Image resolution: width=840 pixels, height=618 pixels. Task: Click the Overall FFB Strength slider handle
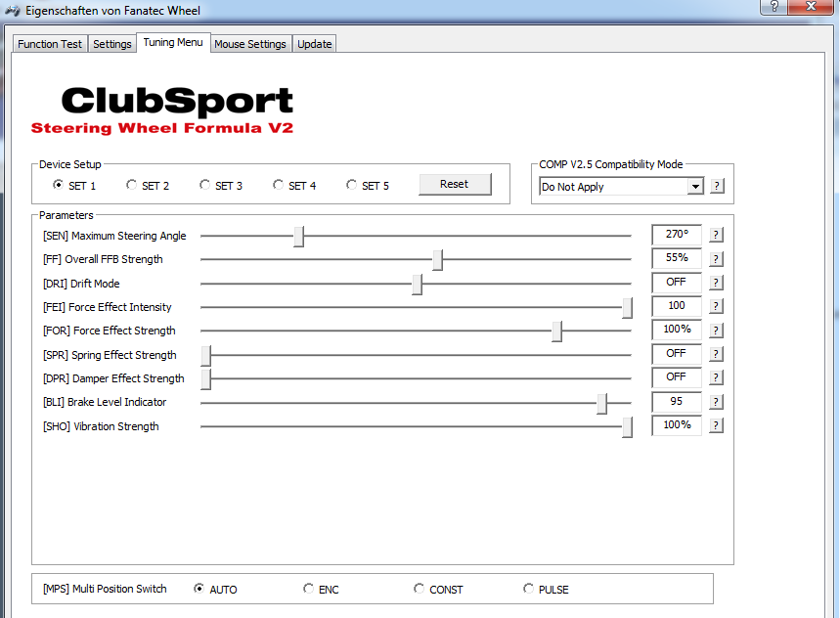click(438, 260)
